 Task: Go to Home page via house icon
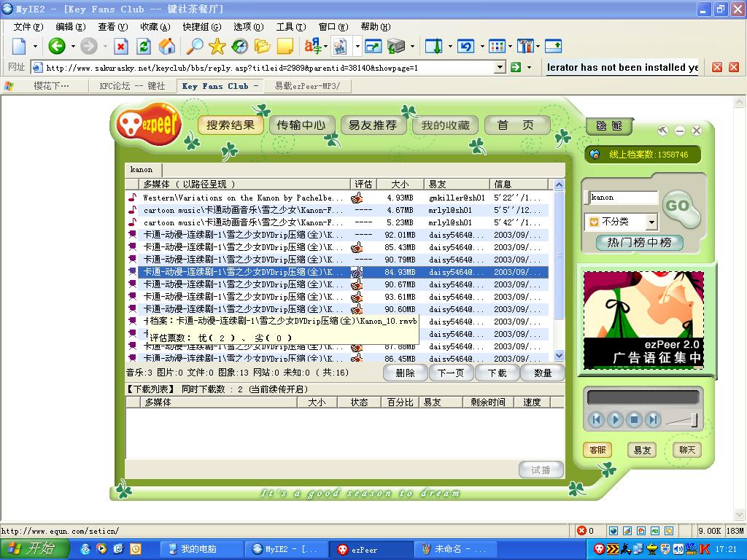[x=167, y=46]
